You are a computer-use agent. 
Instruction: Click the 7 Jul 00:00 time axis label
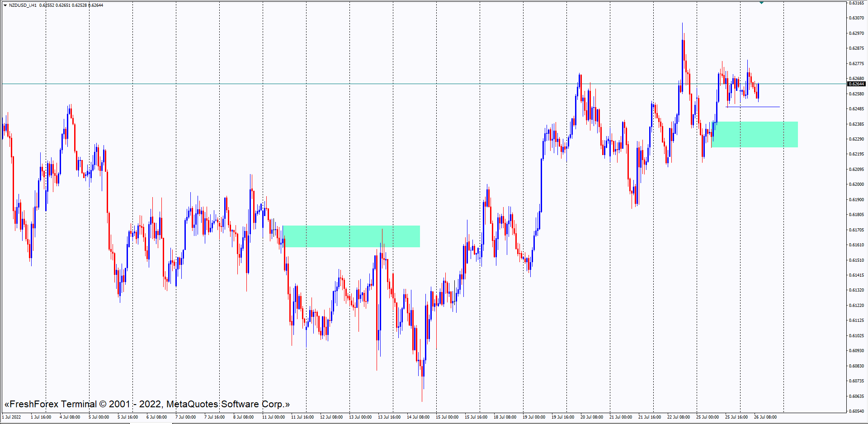(185, 417)
